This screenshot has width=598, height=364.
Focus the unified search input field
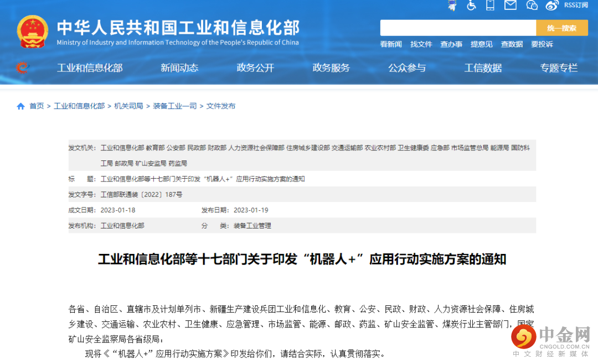pyautogui.click(x=458, y=28)
